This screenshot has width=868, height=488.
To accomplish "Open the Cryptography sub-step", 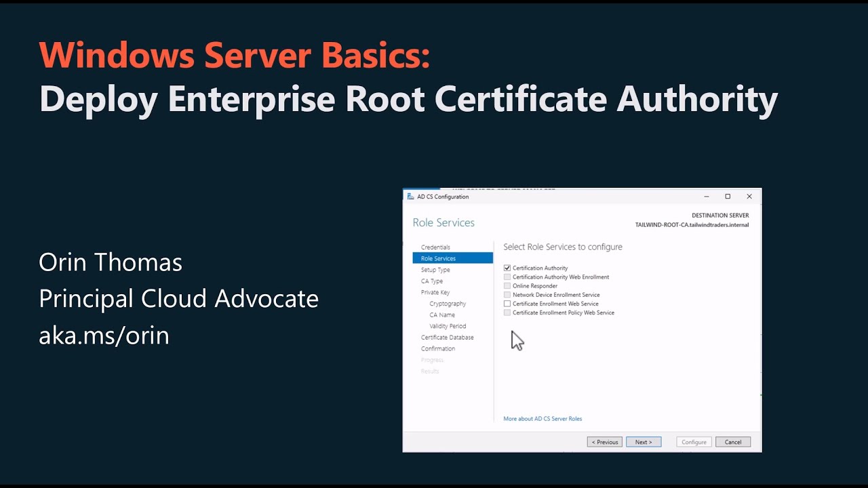I will (448, 304).
